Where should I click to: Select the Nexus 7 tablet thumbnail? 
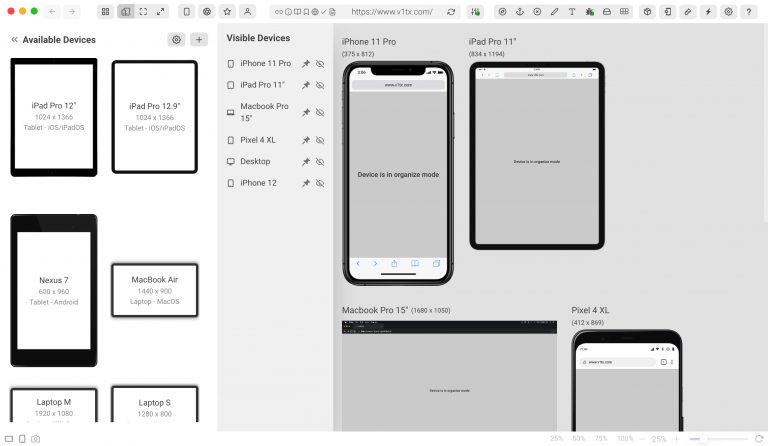(x=54, y=290)
